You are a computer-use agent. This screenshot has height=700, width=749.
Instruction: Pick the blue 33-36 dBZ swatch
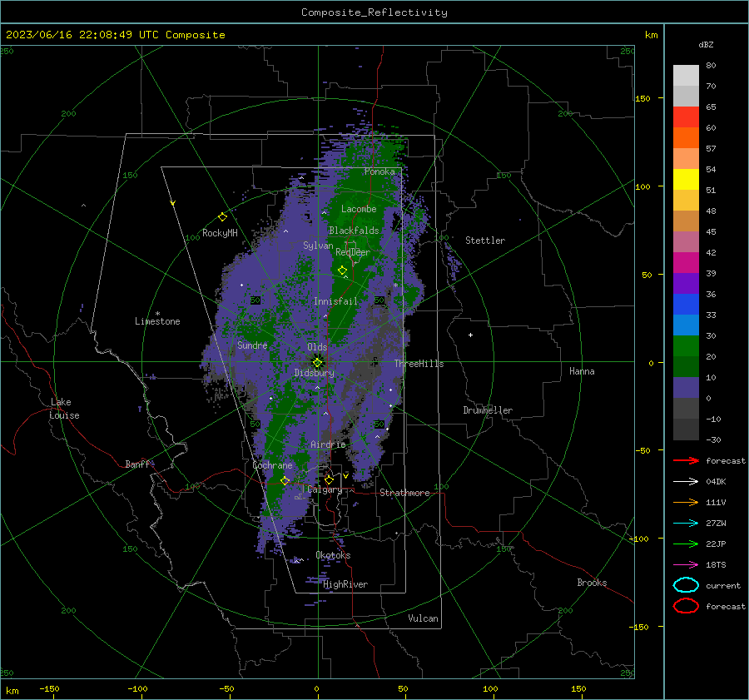click(686, 305)
